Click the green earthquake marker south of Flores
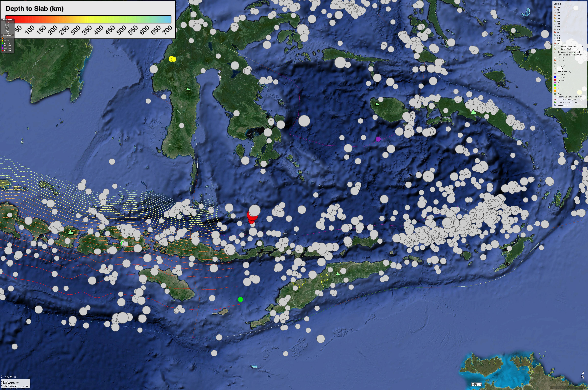The height and width of the screenshot is (390, 588). (240, 299)
